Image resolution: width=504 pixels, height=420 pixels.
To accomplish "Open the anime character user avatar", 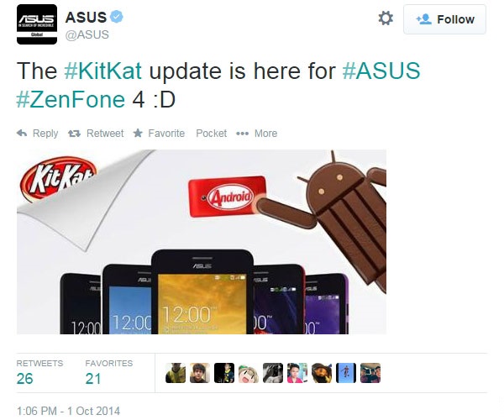I will point(249,373).
